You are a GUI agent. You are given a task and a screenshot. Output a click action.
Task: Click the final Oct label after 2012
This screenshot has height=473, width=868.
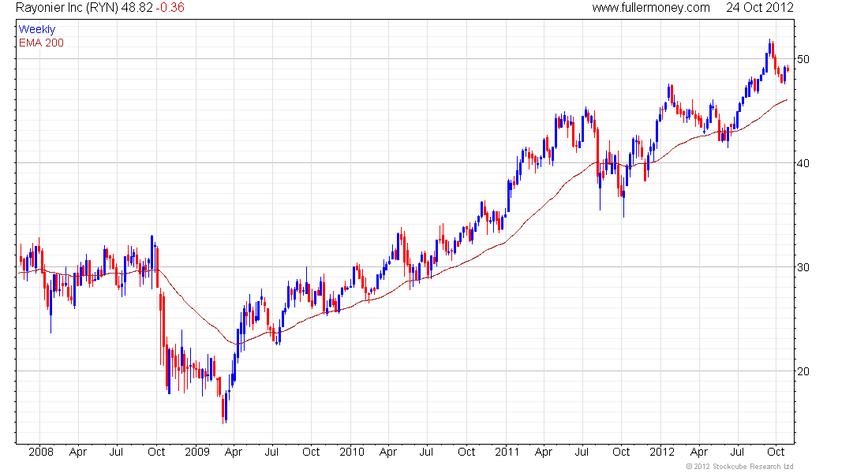(776, 452)
